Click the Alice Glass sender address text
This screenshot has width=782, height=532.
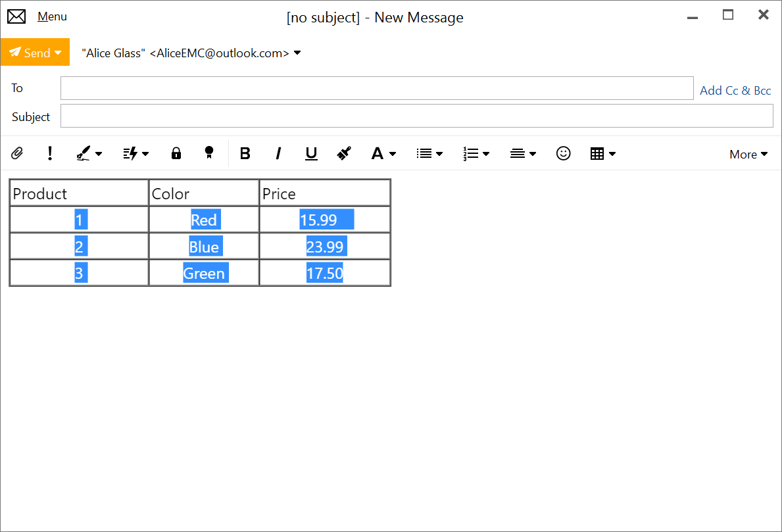click(x=185, y=53)
